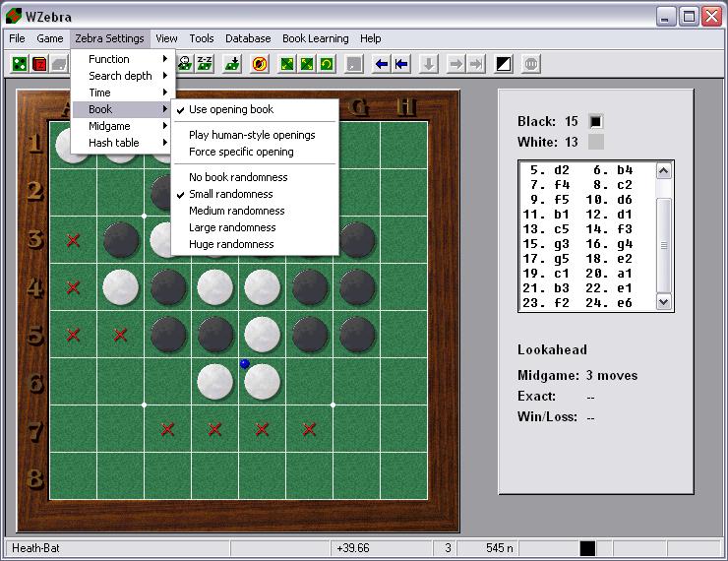Open the Database menu
This screenshot has height=561, width=728.
[x=248, y=38]
